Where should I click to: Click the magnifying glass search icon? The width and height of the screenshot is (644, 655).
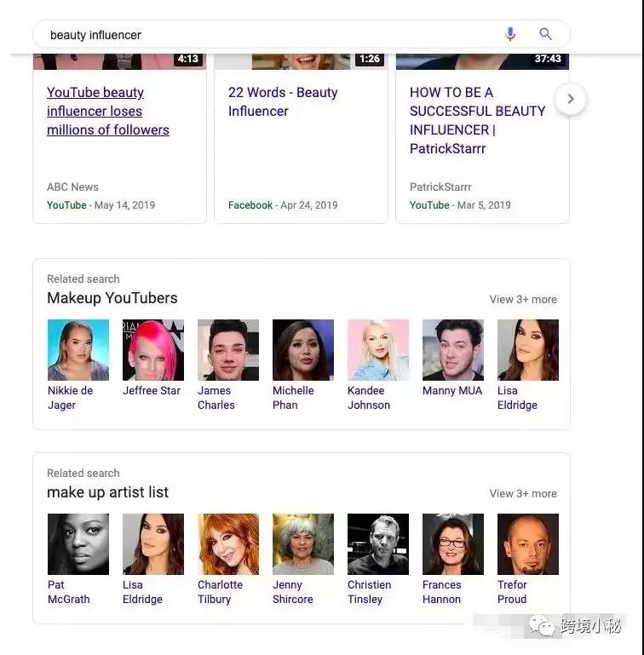[545, 34]
